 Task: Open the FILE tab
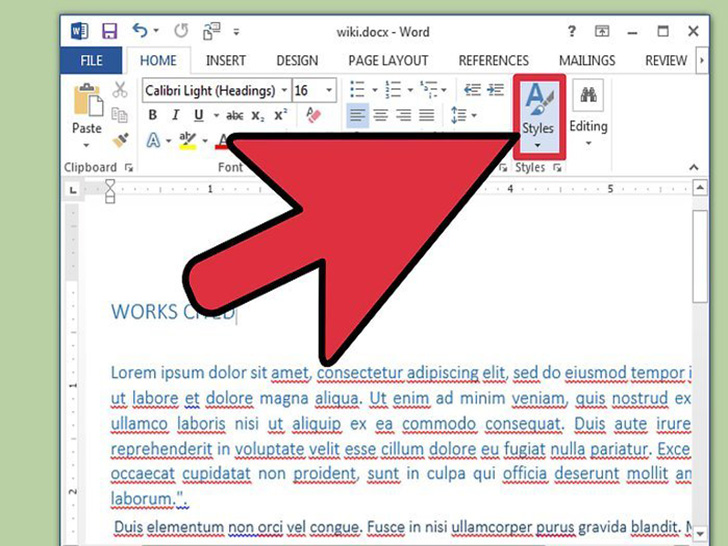coord(91,60)
